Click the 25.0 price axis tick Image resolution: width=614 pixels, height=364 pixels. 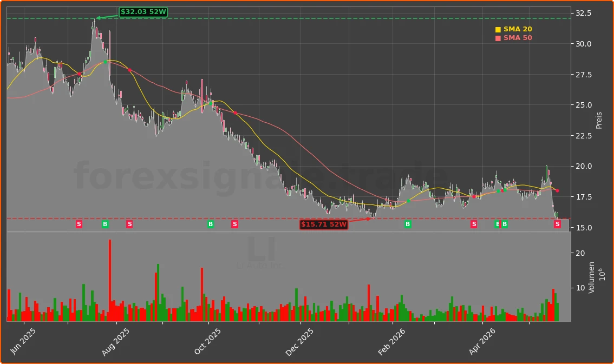point(584,105)
